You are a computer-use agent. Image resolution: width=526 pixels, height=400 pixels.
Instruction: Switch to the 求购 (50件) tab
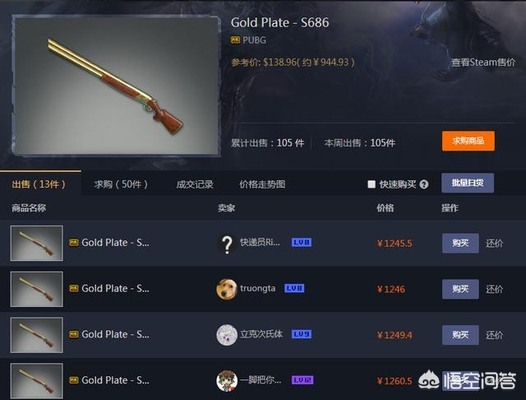[x=121, y=184]
